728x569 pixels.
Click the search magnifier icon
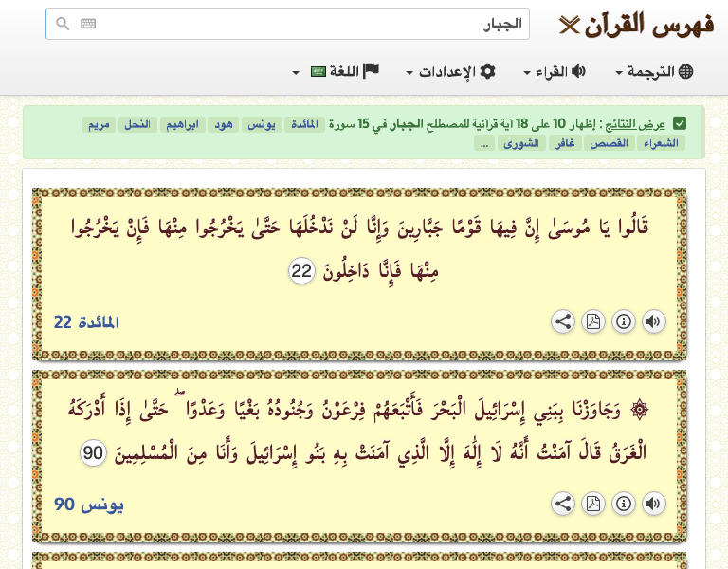click(63, 23)
